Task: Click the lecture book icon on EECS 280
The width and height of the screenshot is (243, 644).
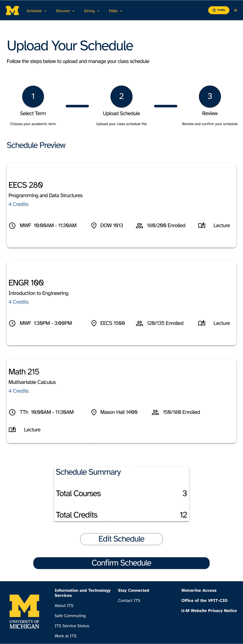Action: [202, 226]
